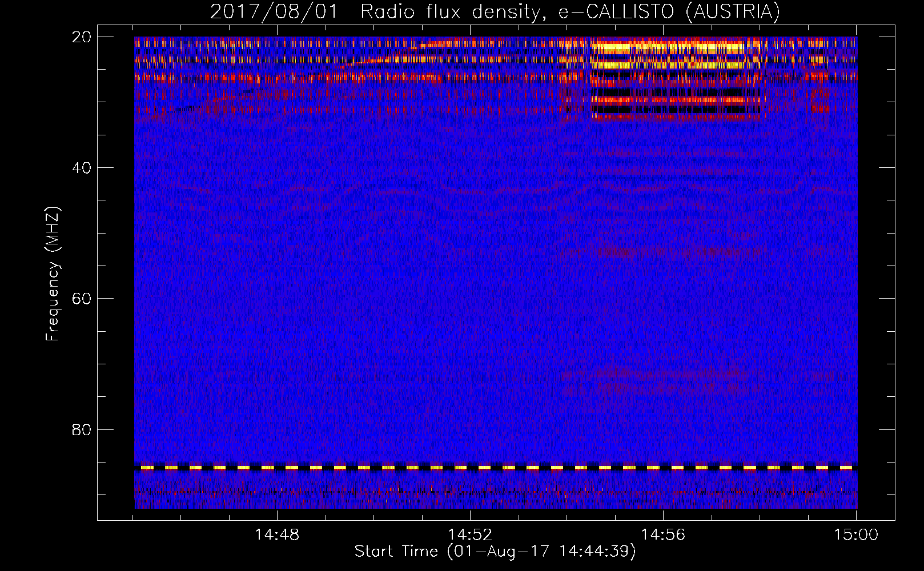Click the 'Start Time (01-Aug-17 14:44:39)' axis label
The height and width of the screenshot is (571, 924).
(495, 552)
